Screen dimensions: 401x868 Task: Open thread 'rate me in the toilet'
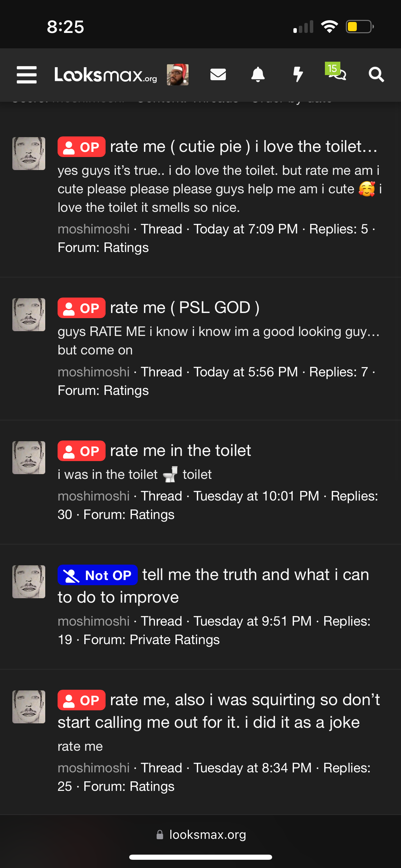pos(181,450)
